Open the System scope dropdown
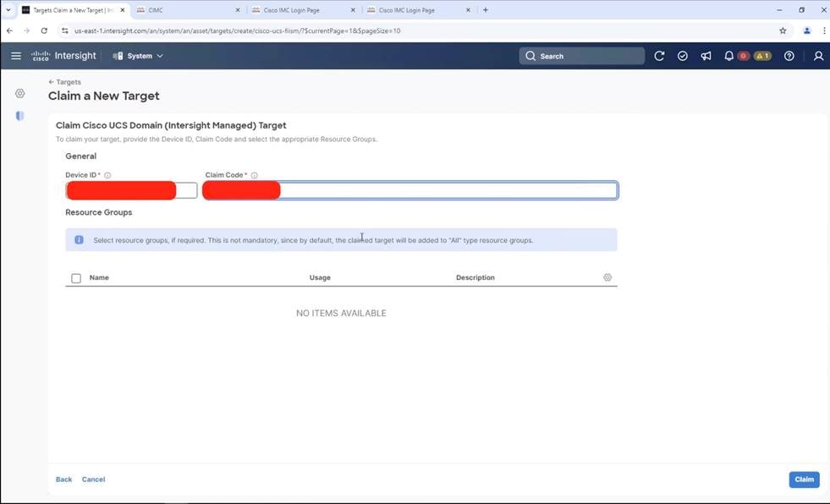Screen dimensions: 830x504 (139, 56)
